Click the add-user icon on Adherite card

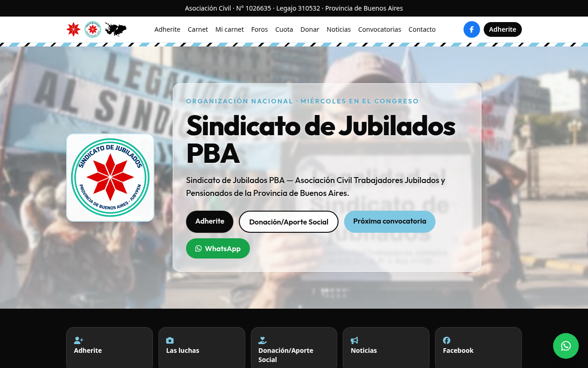(79, 340)
